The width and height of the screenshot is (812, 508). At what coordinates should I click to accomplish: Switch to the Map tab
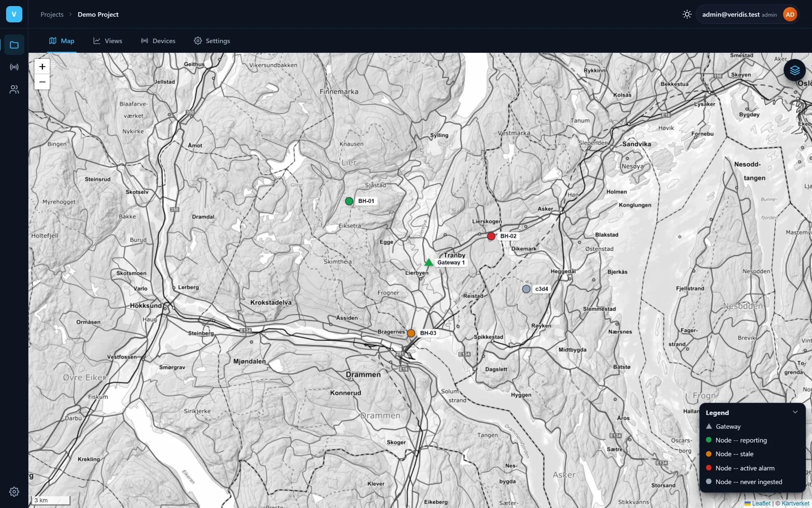point(62,41)
